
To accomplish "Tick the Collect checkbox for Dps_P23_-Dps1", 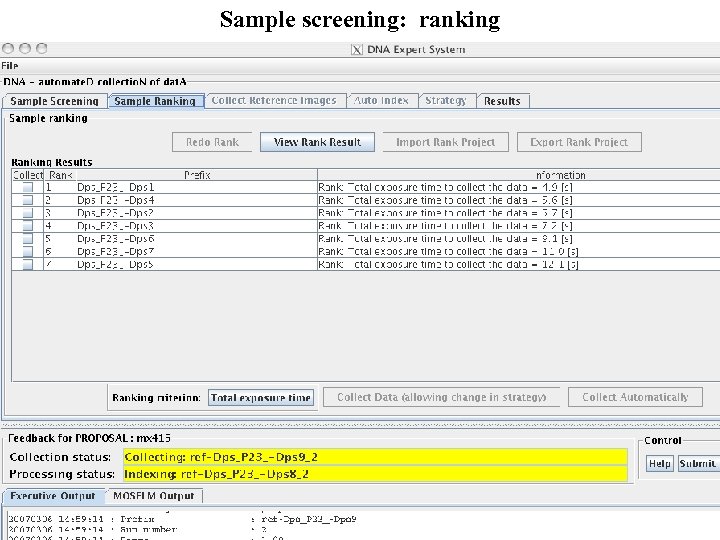I will [x=28, y=187].
